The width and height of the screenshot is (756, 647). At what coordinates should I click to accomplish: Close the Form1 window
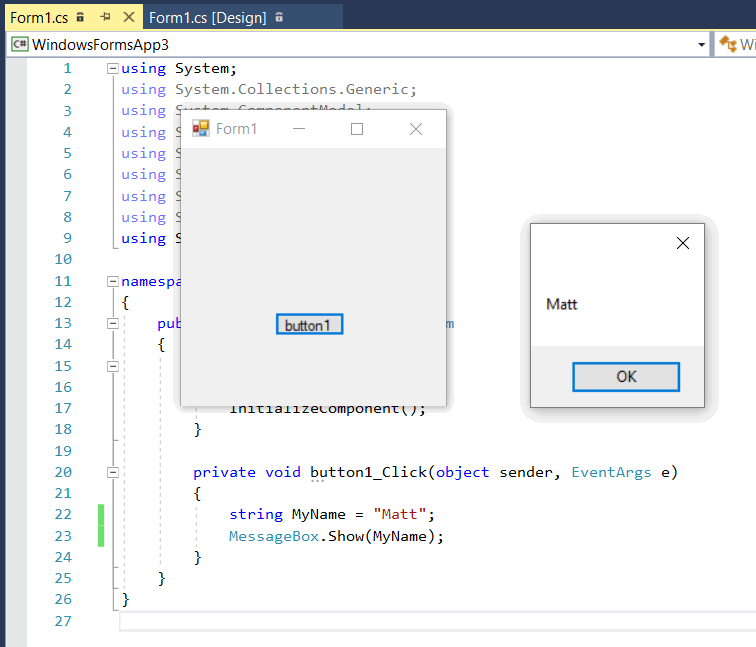[416, 129]
